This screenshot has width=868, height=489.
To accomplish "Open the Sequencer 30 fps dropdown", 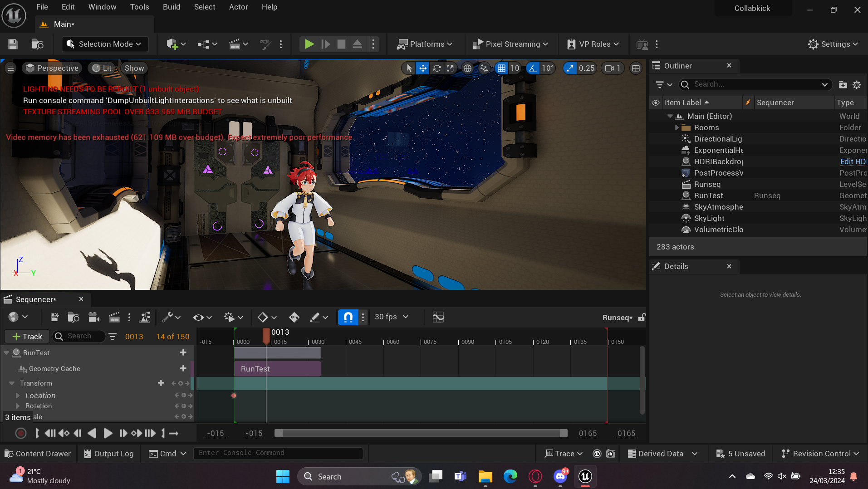I will click(392, 317).
